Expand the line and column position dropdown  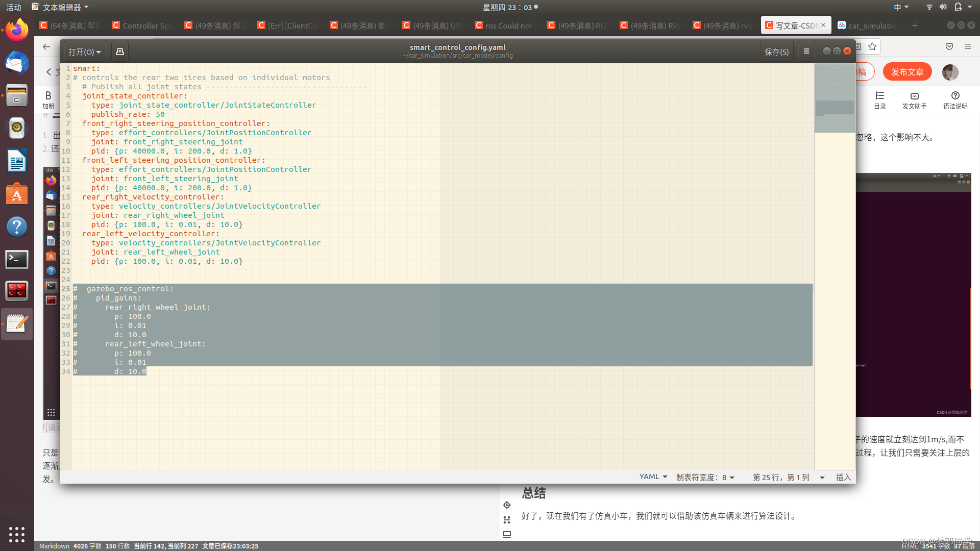click(x=789, y=477)
